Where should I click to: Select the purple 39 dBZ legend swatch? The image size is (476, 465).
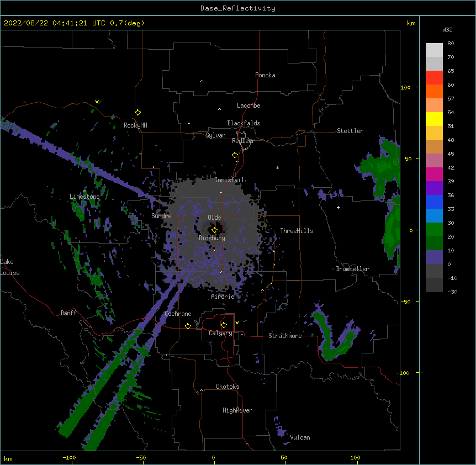[x=434, y=188]
